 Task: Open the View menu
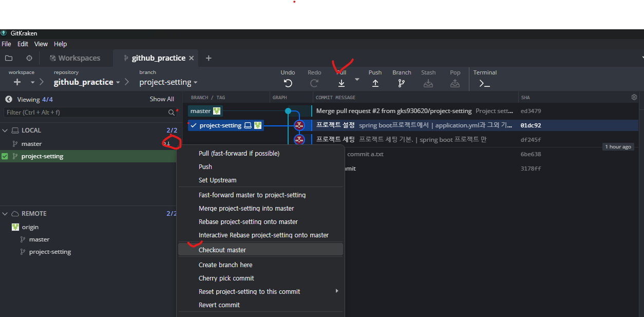point(41,44)
